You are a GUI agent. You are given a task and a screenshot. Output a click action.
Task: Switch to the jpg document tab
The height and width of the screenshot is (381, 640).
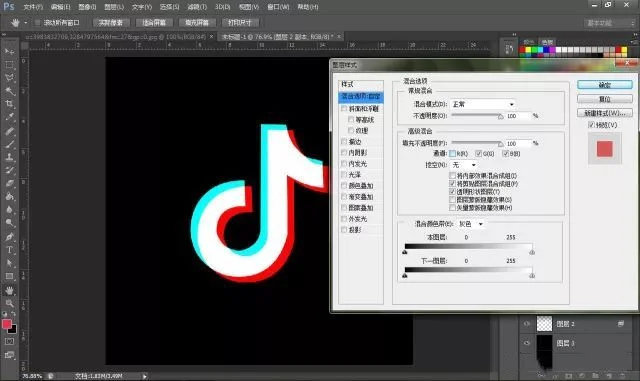[x=116, y=37]
